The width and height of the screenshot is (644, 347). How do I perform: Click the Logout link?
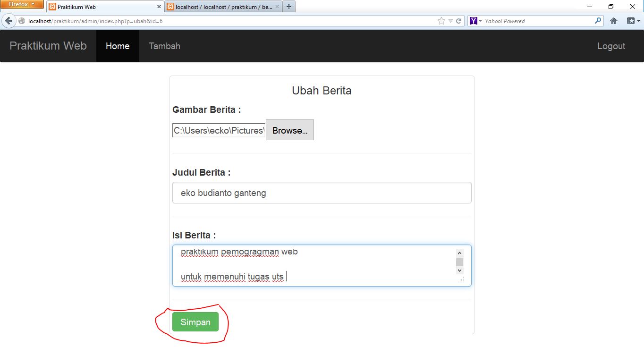pyautogui.click(x=611, y=46)
